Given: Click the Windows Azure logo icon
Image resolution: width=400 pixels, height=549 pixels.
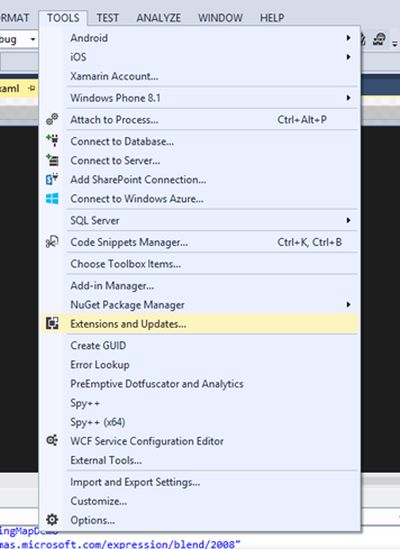Looking at the screenshot, I should (52, 199).
